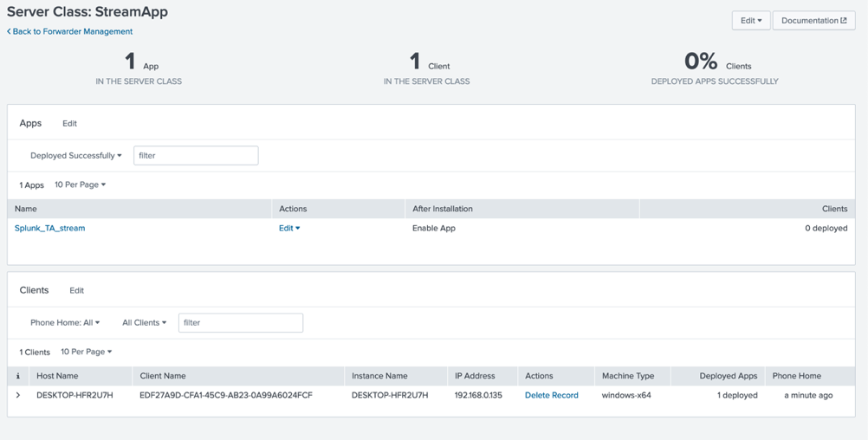The image size is (868, 440).
Task: Change Apps 10 Per Page setting
Action: coord(80,184)
